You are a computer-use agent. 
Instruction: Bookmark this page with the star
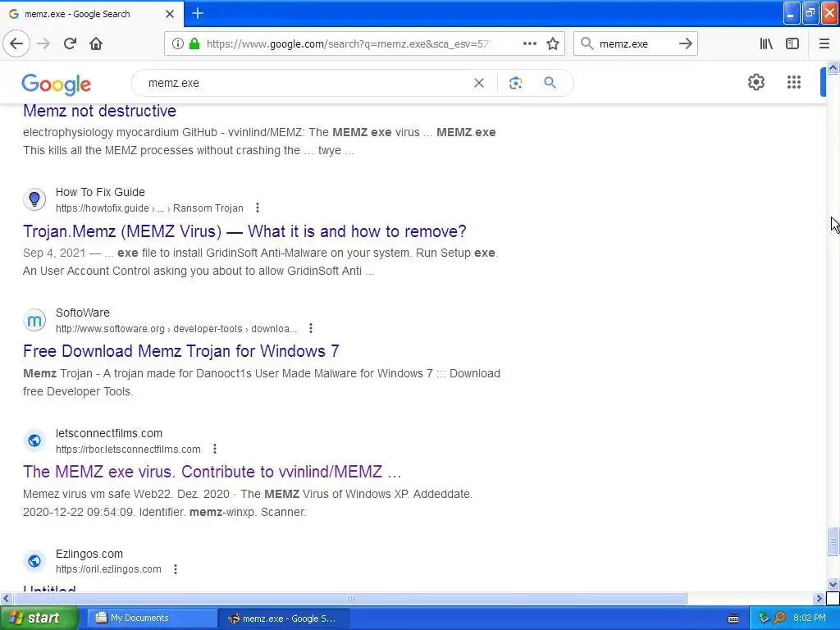(x=553, y=43)
